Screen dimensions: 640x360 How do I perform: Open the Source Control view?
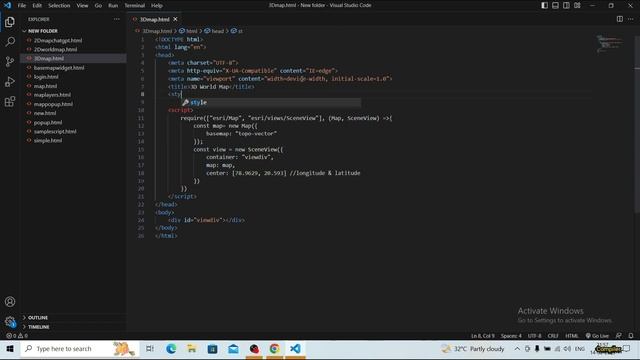(x=10, y=62)
